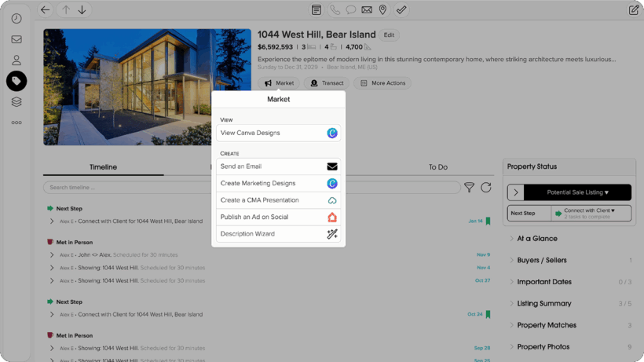Screen dimensions: 644x362
Task: Open the recent activity clock icon
Action: pyautogui.click(x=16, y=19)
